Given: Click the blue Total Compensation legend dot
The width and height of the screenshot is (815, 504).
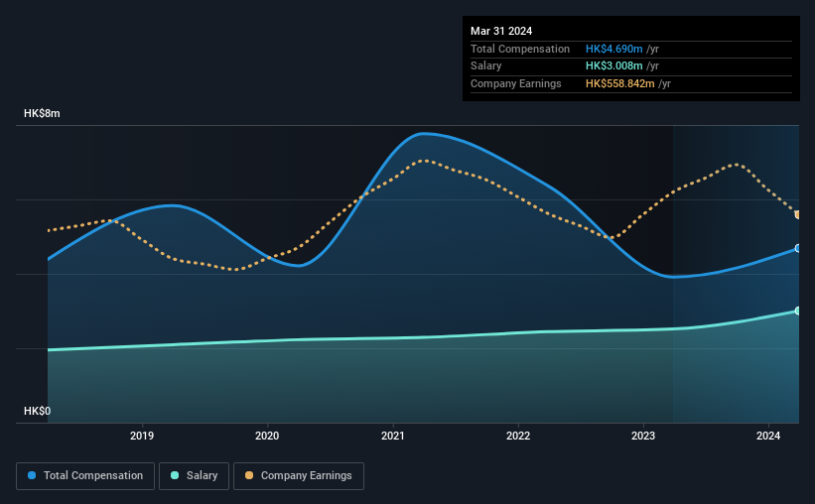Looking at the screenshot, I should coord(32,475).
